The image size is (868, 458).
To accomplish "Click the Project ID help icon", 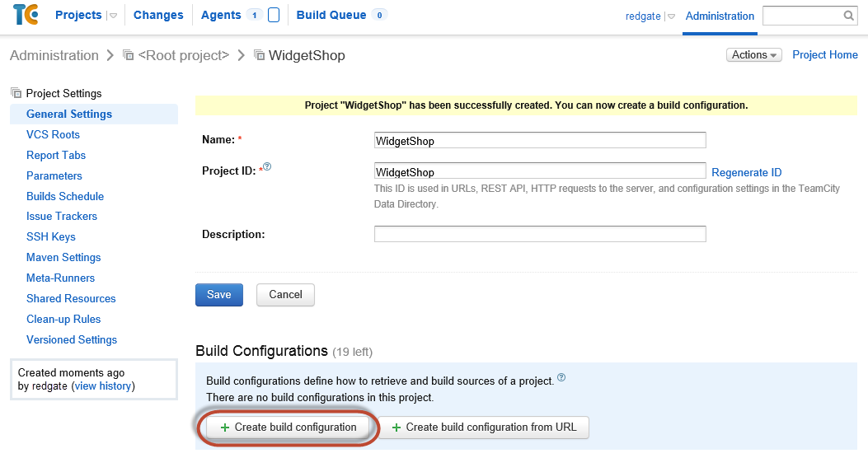I will pyautogui.click(x=268, y=167).
